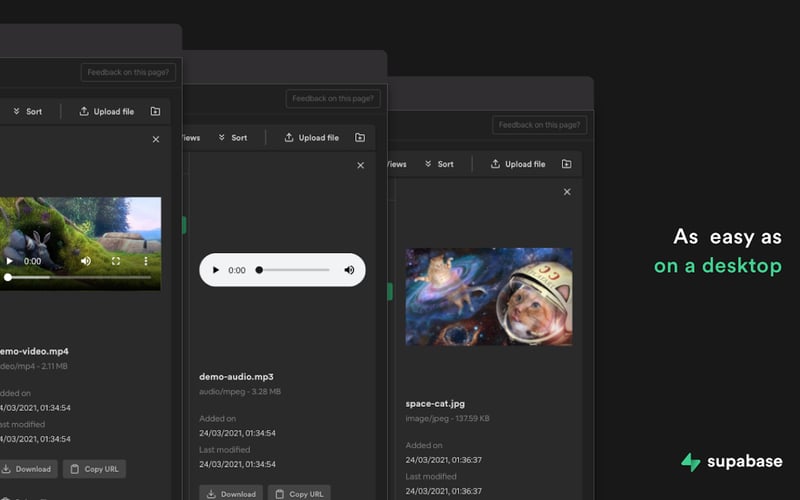Open Sort in the video window toolbar

pyautogui.click(x=28, y=111)
